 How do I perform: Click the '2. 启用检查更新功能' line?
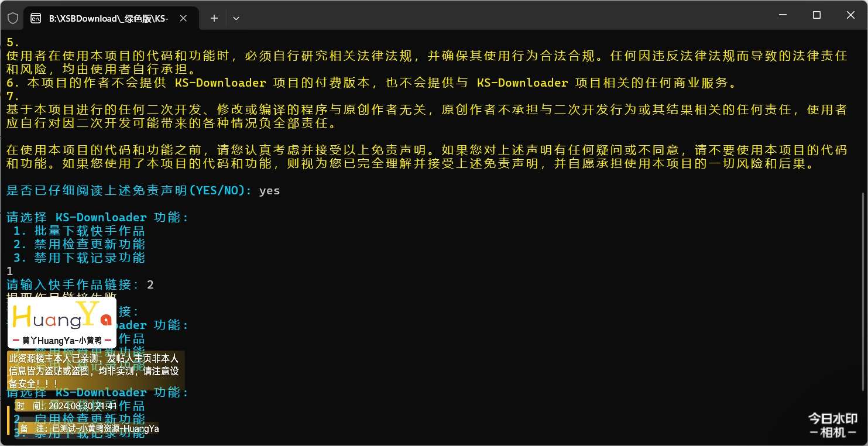[x=79, y=419]
